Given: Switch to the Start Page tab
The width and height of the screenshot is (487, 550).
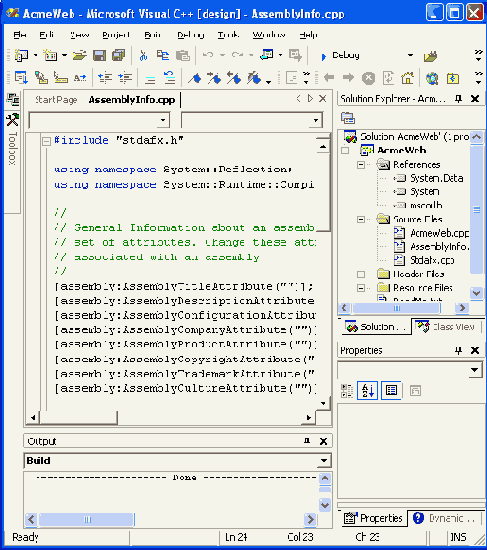Looking at the screenshot, I should tap(56, 100).
